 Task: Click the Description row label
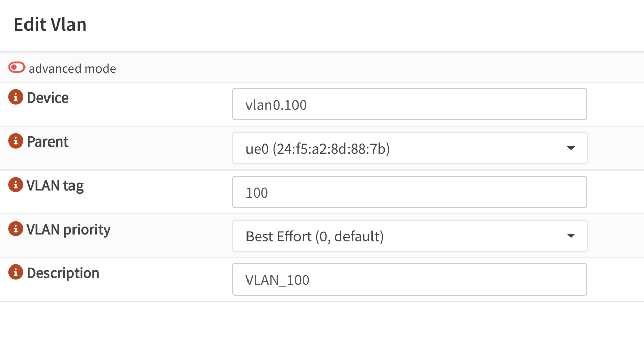click(62, 273)
